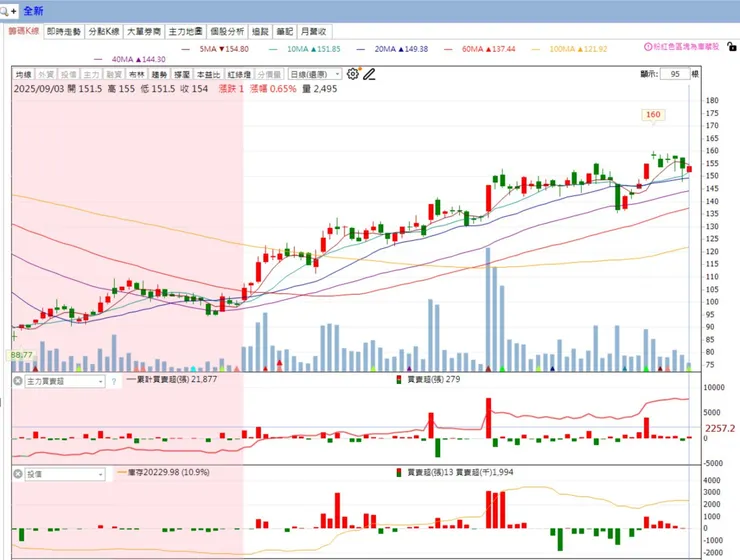
Task: Click the 100MA 121.92 legend entry
Action: [570, 49]
